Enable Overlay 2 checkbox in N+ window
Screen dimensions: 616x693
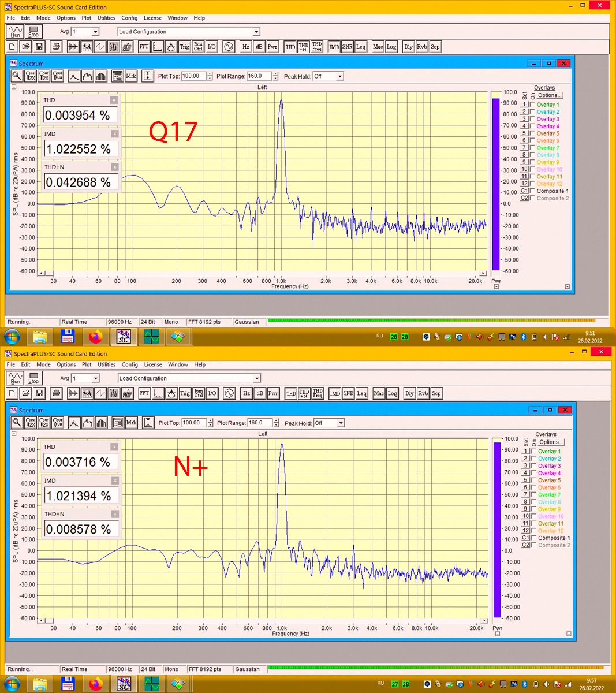534,459
